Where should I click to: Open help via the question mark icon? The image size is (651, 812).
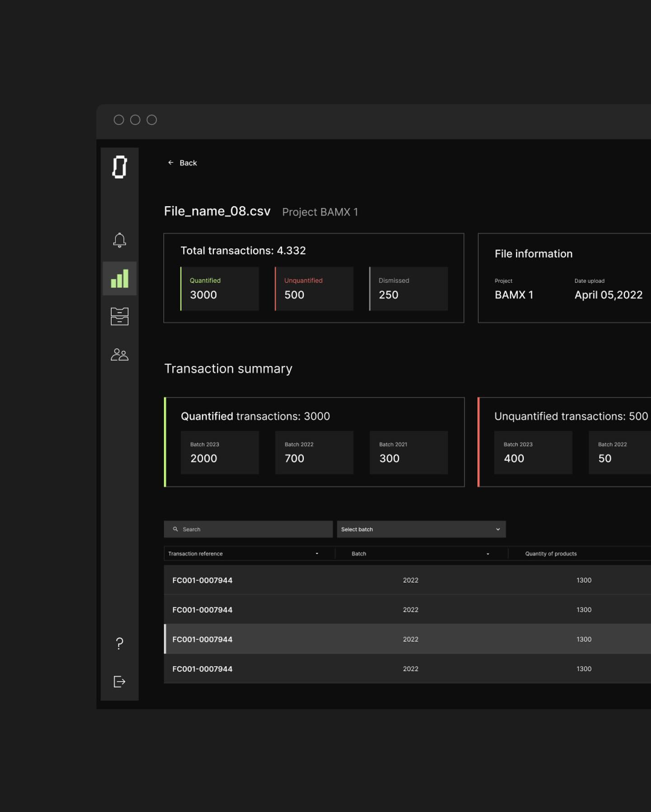[x=119, y=643]
